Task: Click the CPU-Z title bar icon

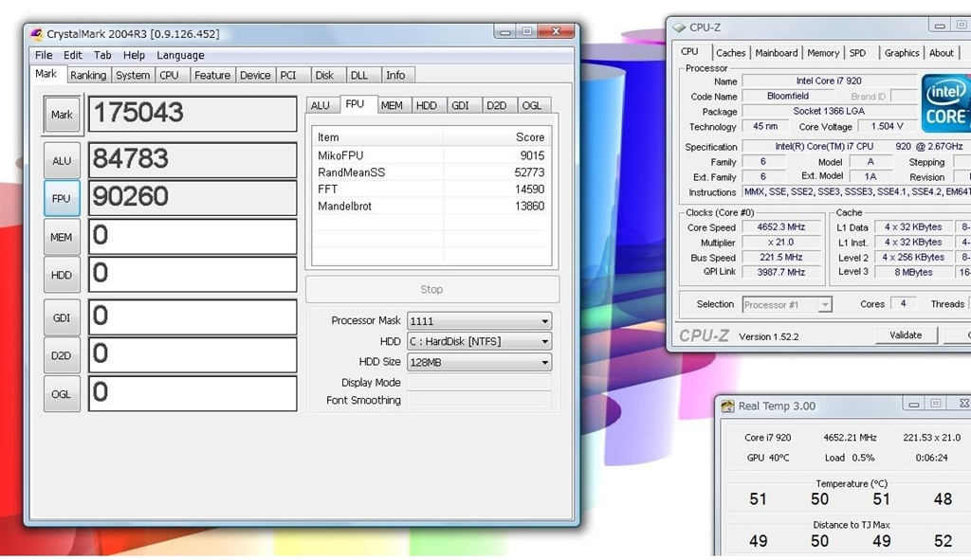Action: (679, 27)
